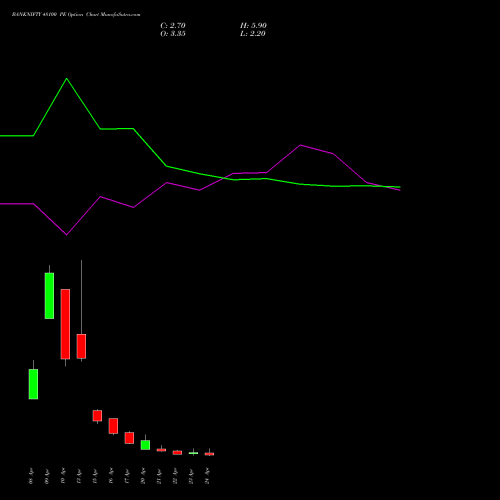Select the small red candlestick above 22 Apr

point(177,453)
